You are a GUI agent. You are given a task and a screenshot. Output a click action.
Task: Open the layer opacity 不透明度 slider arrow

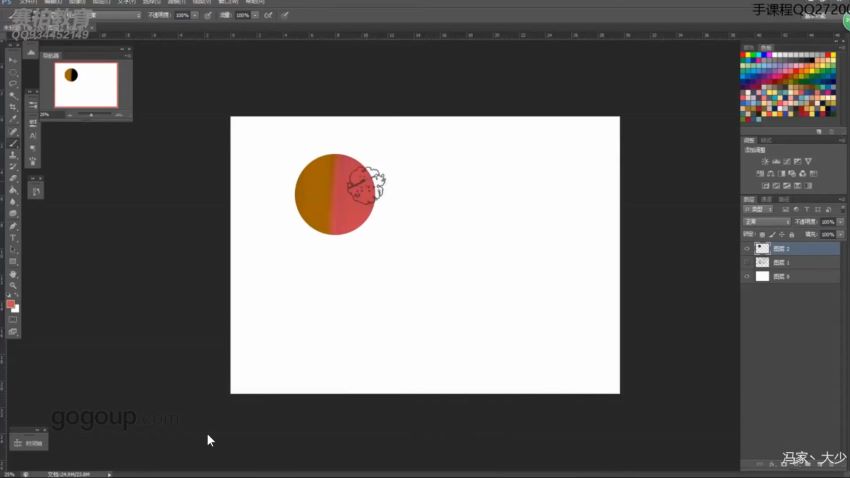[x=840, y=222]
